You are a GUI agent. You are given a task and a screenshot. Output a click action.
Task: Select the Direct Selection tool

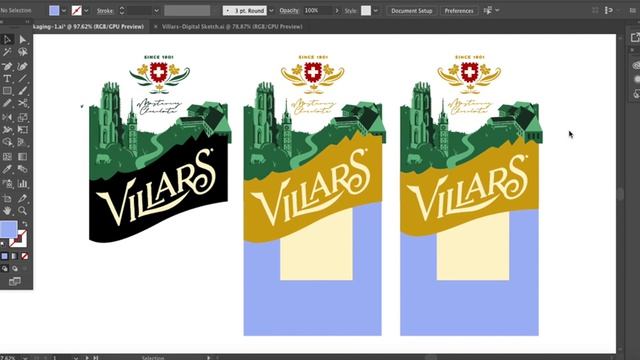point(22,39)
